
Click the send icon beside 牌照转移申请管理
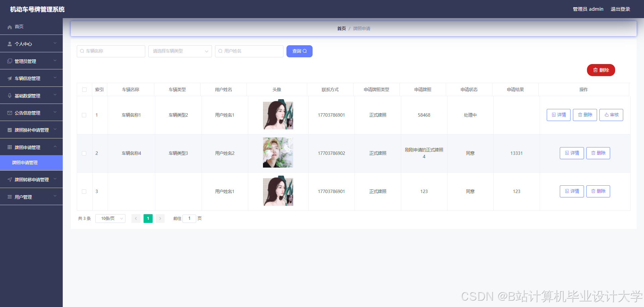10,180
